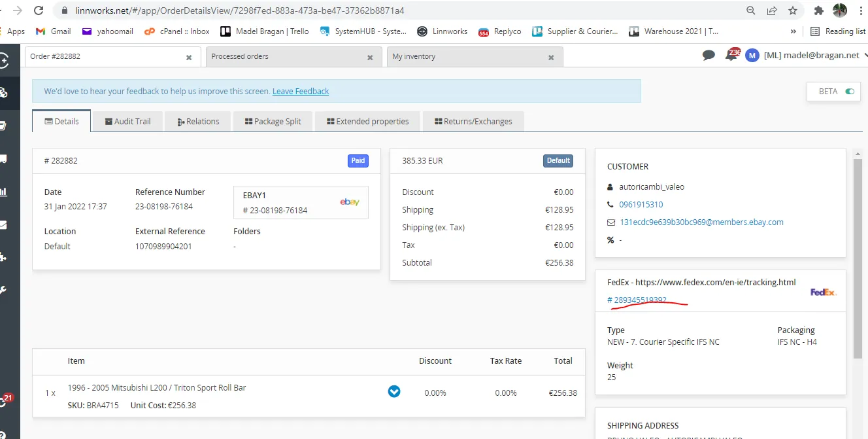
Task: Open the cPanel :: Inbox bookmark
Action: pos(177,31)
